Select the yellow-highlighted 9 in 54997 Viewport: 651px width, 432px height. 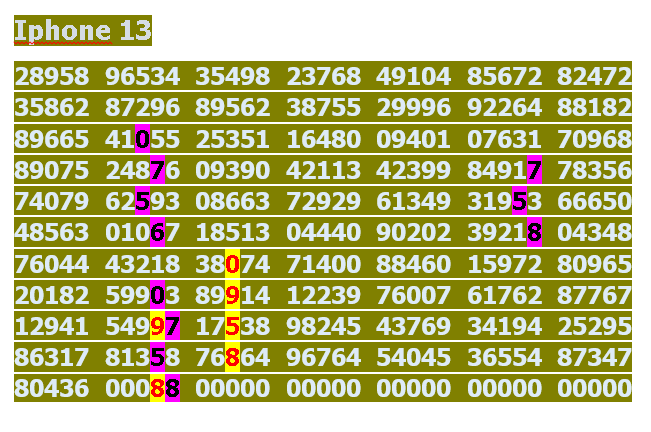click(157, 326)
